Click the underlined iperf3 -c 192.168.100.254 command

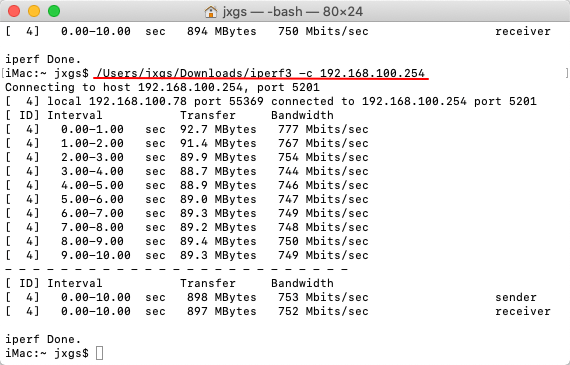click(x=261, y=73)
